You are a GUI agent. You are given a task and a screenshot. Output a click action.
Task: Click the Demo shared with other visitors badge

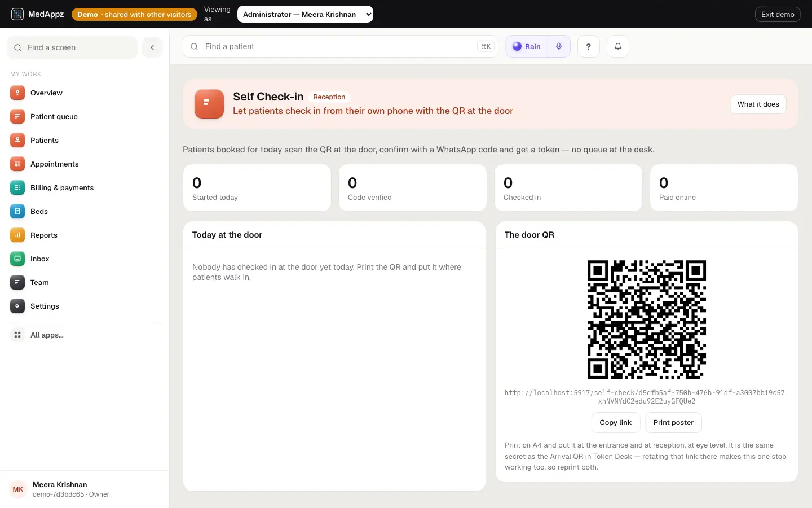click(x=134, y=14)
